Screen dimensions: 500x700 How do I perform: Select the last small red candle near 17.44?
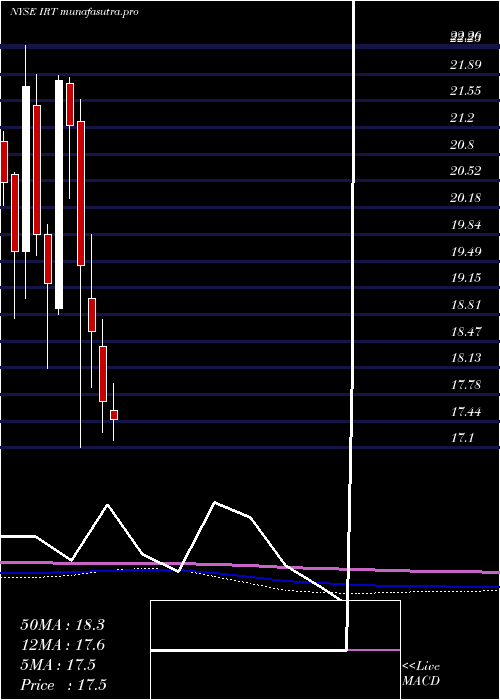(x=114, y=415)
